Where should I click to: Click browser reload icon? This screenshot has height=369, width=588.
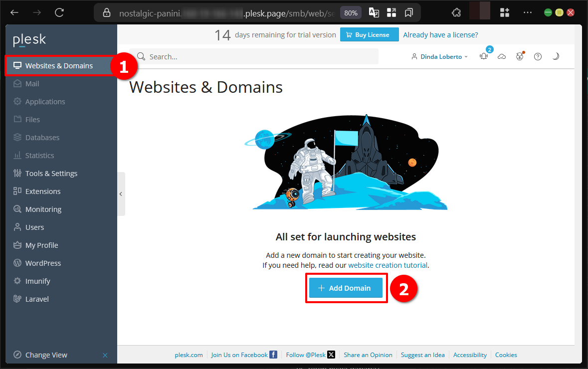59,12
